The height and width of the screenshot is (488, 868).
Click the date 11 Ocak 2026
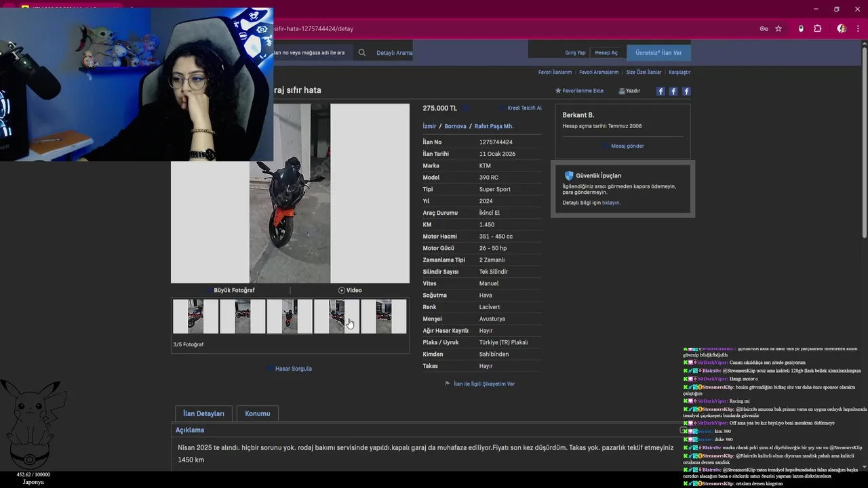(x=497, y=154)
